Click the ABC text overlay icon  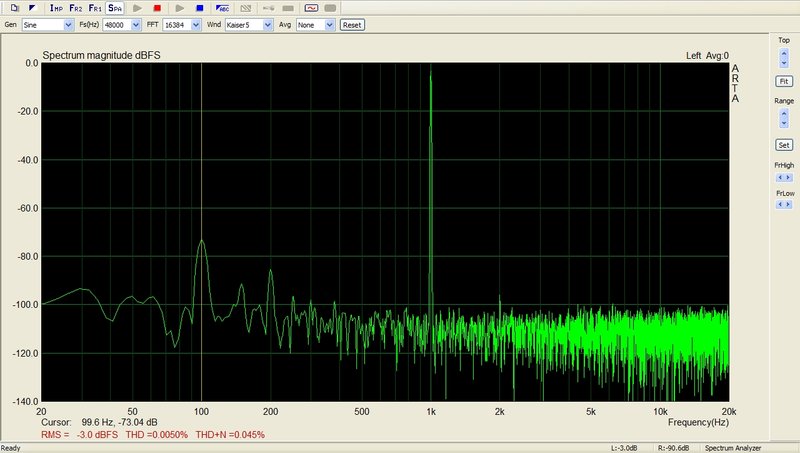(222, 8)
